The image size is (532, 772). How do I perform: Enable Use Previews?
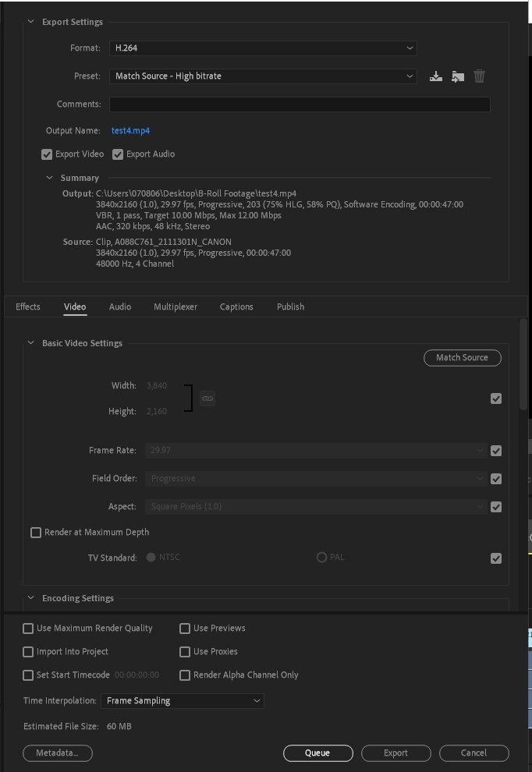coord(185,628)
